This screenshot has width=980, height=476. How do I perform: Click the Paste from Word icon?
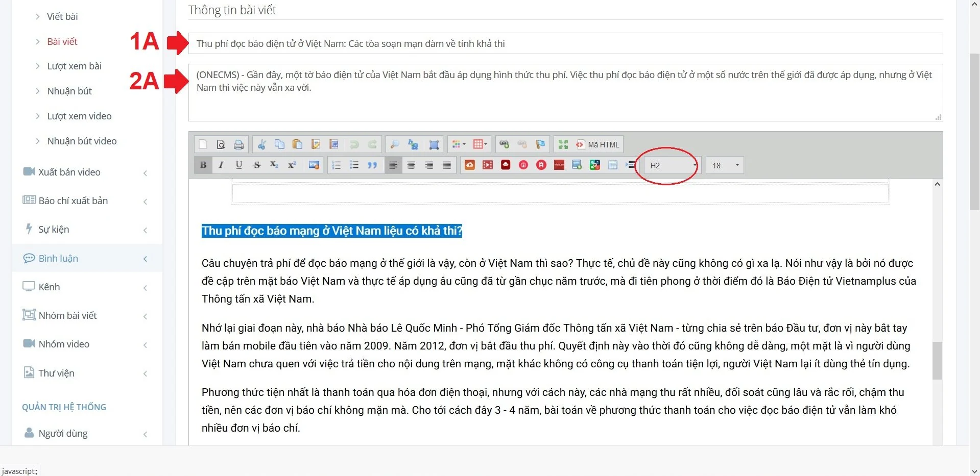(334, 144)
